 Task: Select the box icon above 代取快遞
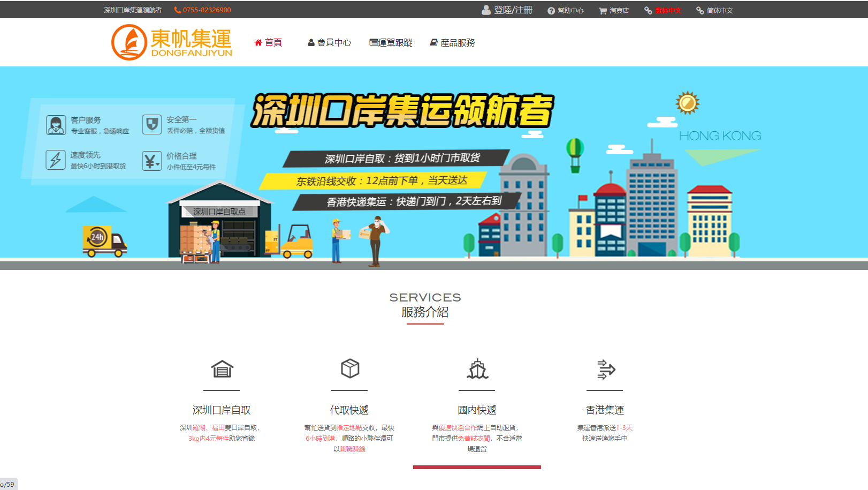(349, 368)
